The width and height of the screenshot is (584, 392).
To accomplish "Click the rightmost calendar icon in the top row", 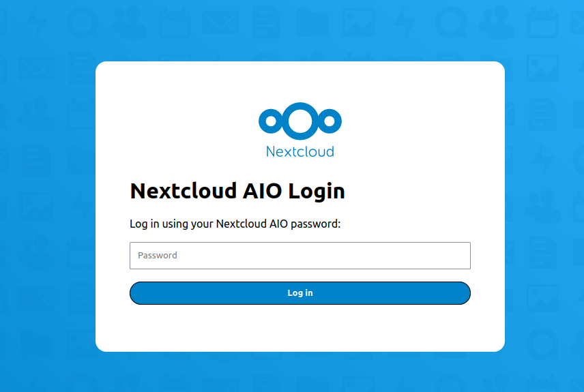I will pos(542,23).
